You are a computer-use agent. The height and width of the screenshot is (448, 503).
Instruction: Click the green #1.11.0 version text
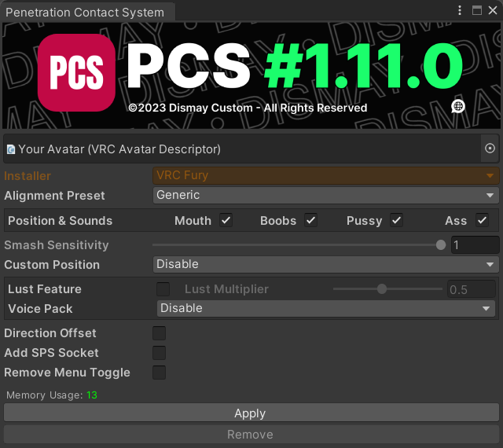point(363,65)
